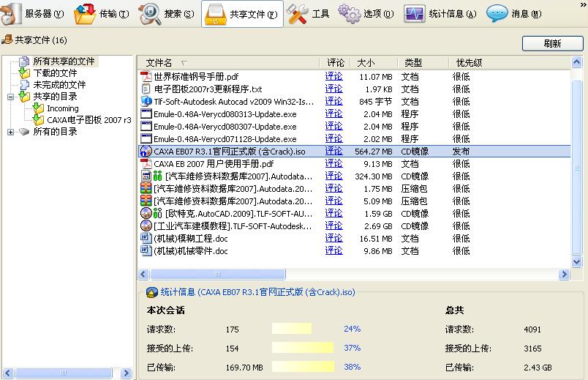
Task: Click file list scroll down arrow
Action: 577,261
